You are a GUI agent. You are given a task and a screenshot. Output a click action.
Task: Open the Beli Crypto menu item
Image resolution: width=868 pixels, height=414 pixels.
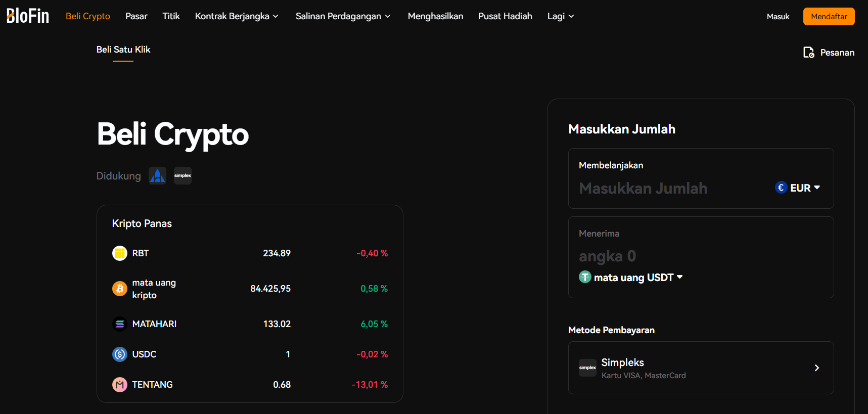tap(88, 16)
